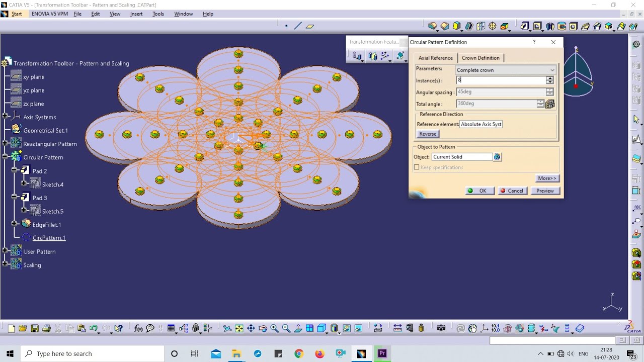Viewport: 644px width, 362px height.
Task: Click the Design Table icon
Action: tap(171, 328)
